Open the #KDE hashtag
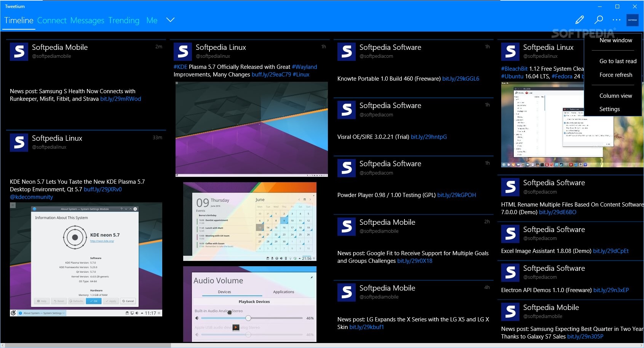644x348 pixels. 181,67
